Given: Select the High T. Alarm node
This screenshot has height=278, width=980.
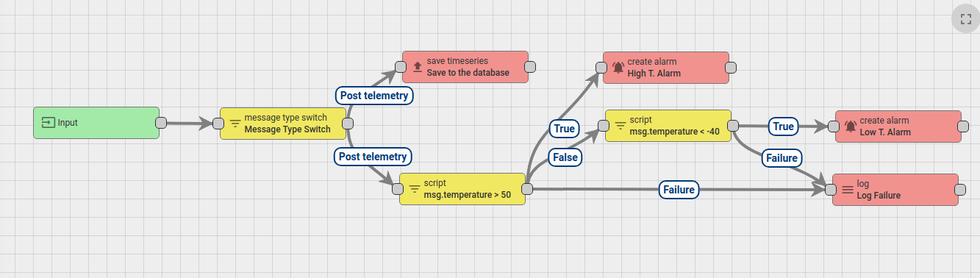Looking at the screenshot, I should pyautogui.click(x=666, y=68).
